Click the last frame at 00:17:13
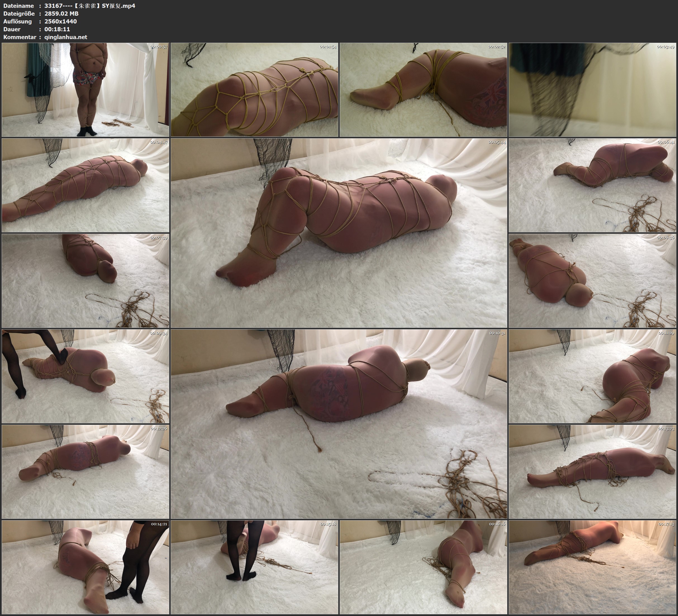 (592, 567)
